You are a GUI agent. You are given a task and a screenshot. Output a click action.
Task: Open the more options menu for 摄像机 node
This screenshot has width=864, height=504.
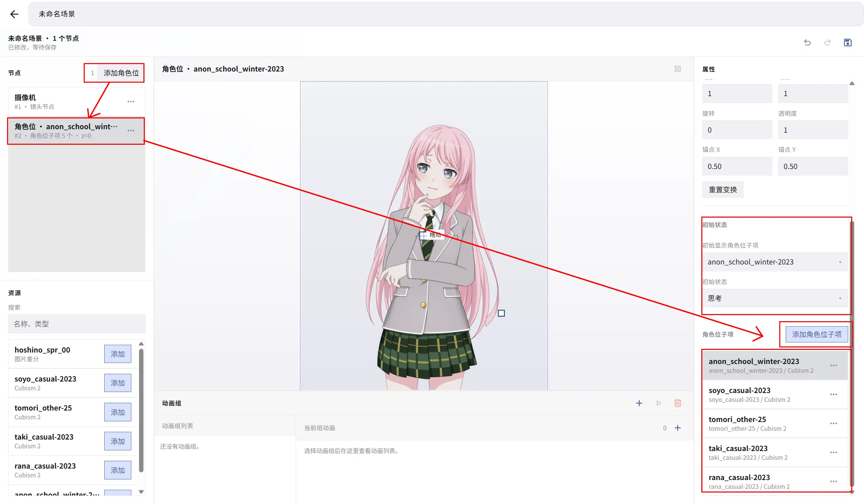point(131,102)
